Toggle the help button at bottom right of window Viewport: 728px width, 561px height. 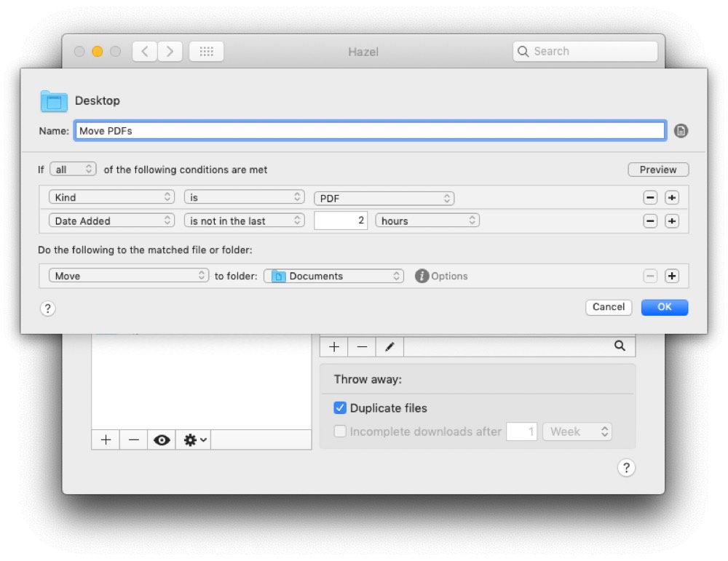pyautogui.click(x=626, y=468)
